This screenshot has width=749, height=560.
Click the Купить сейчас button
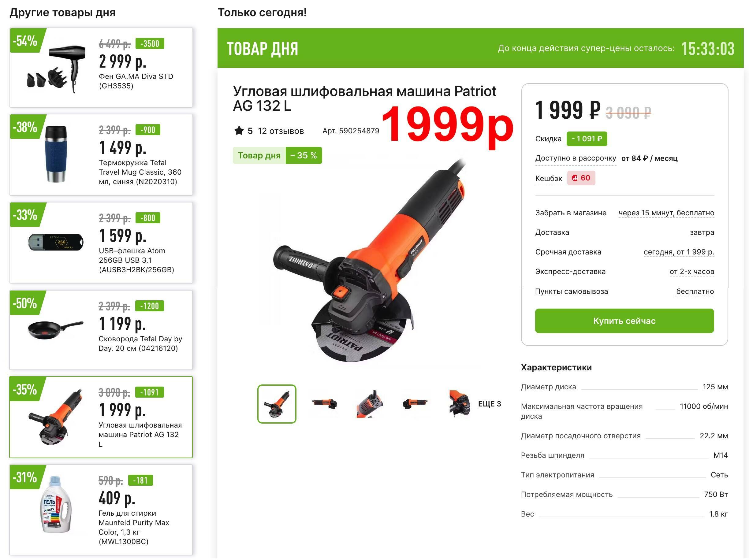click(x=624, y=321)
